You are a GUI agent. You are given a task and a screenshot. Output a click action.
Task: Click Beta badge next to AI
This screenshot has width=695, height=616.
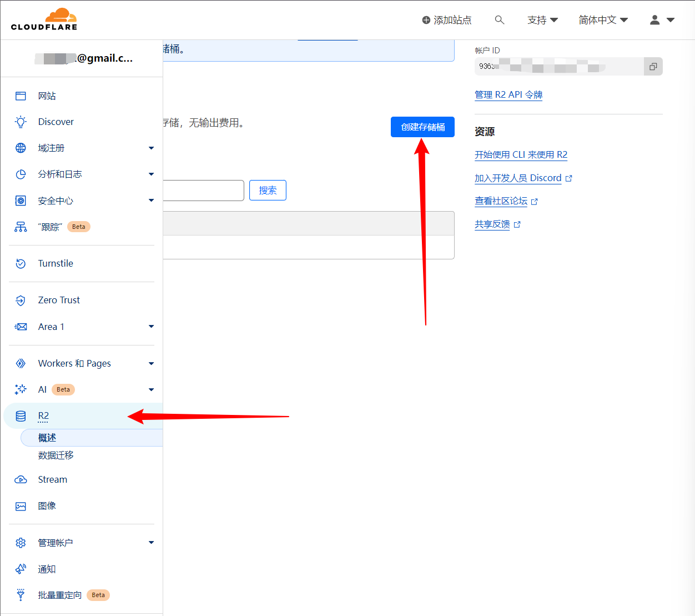point(63,389)
